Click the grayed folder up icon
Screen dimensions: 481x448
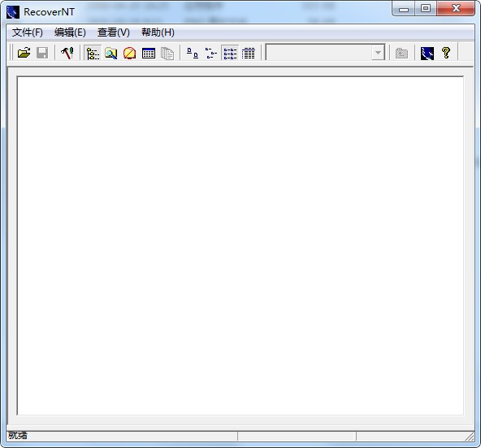[x=401, y=53]
